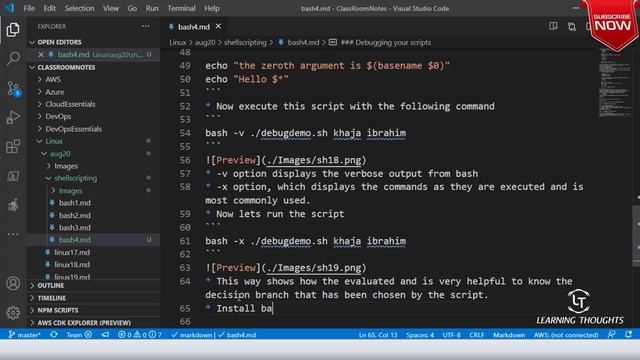Image resolution: width=640 pixels, height=360 pixels.
Task: Open the Accounts menu icon
Action: tap(13, 283)
